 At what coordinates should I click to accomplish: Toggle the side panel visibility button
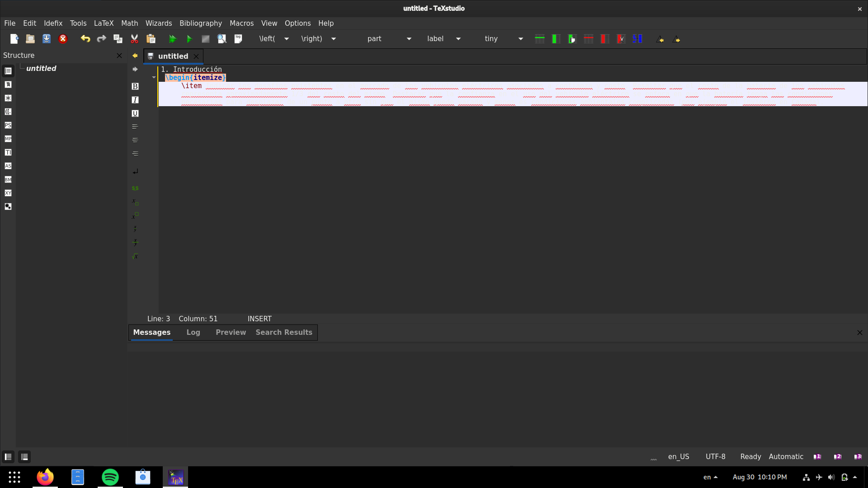(8, 457)
